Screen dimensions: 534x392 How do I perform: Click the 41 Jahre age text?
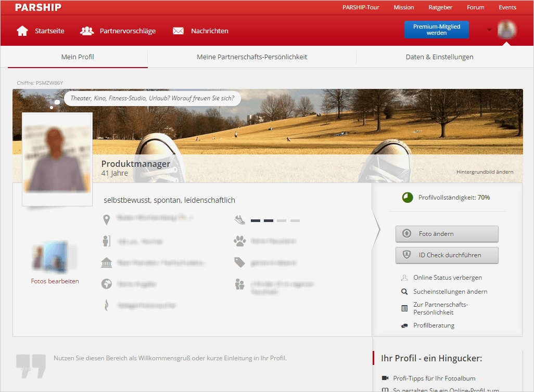pyautogui.click(x=115, y=173)
